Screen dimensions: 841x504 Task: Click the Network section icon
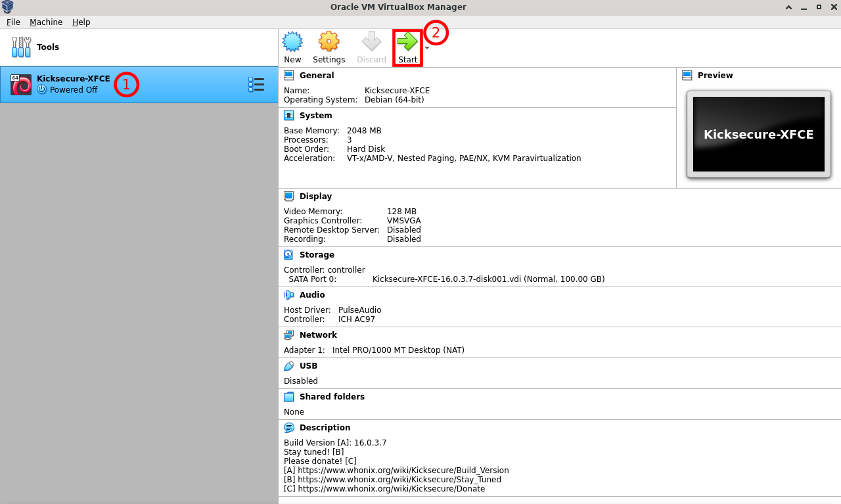(289, 335)
